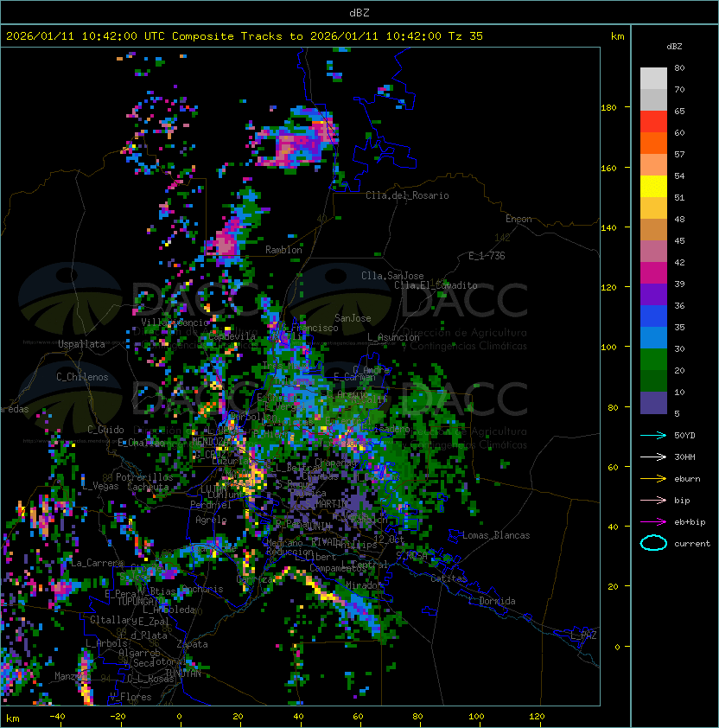The width and height of the screenshot is (719, 728).
Task: Click the Lomas_Blancas map label
Action: pos(496,535)
